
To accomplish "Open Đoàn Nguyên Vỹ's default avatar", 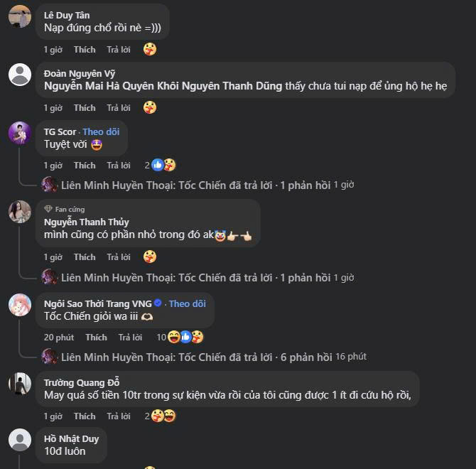I will coord(20,75).
